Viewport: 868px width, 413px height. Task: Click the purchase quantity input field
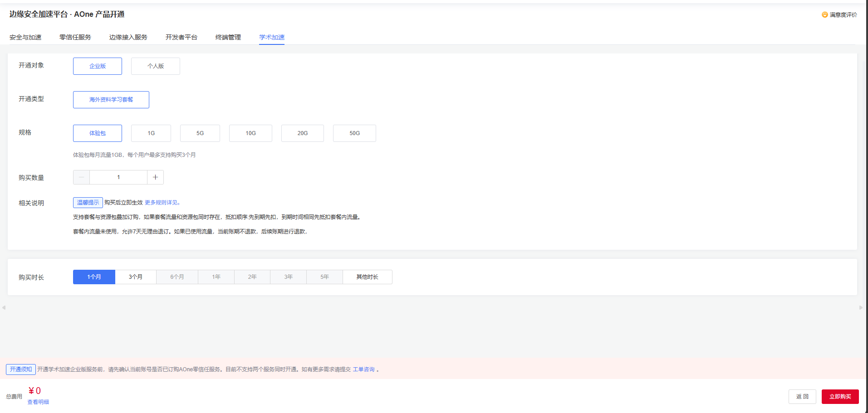click(x=118, y=177)
